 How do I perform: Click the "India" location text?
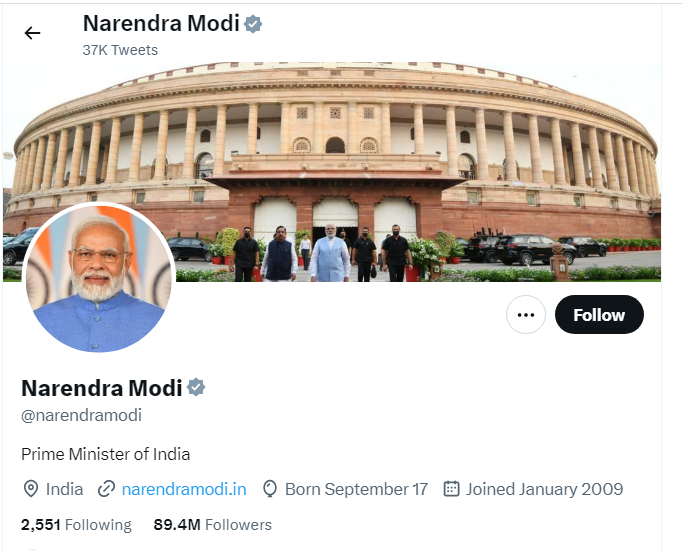65,489
